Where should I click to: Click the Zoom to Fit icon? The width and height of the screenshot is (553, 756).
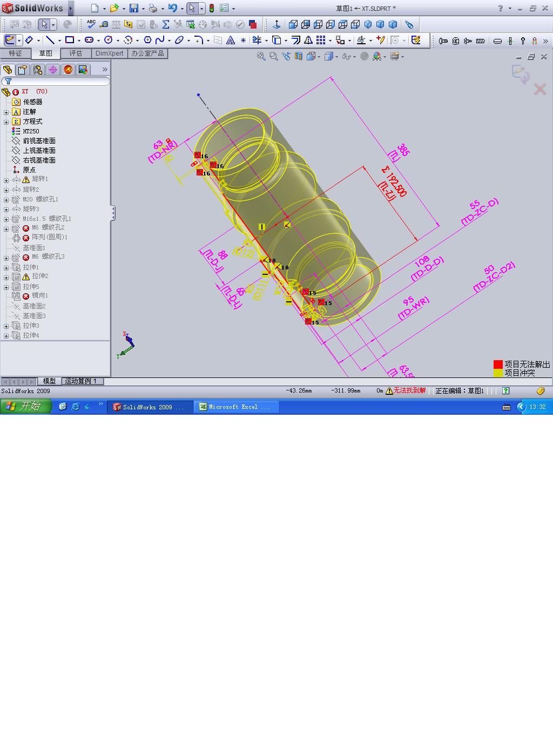[x=261, y=56]
